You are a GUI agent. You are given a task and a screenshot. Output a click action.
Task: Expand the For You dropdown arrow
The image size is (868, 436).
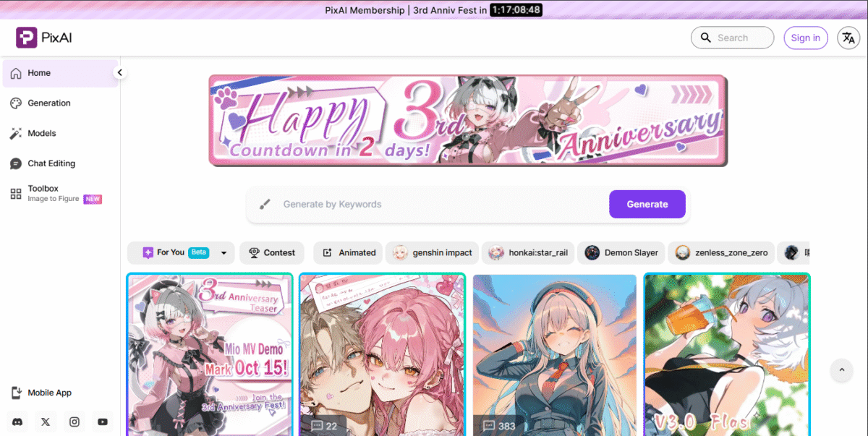click(224, 252)
